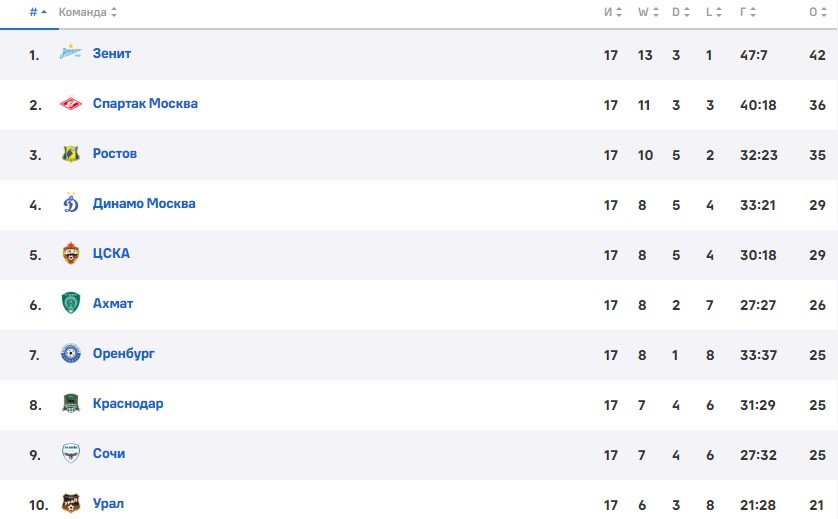
Task: Click the Ural club crest
Action: 71,503
